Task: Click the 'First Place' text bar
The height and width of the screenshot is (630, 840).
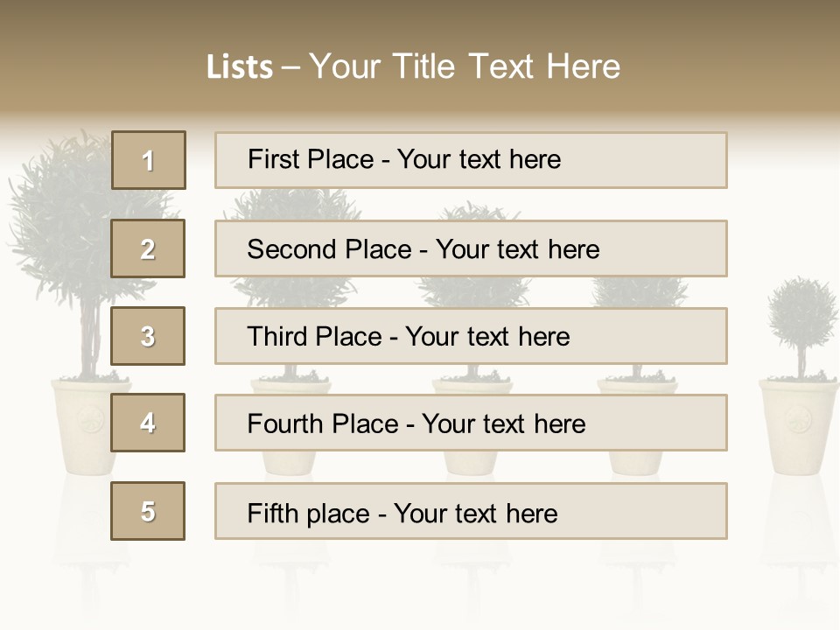Action: pos(471,160)
